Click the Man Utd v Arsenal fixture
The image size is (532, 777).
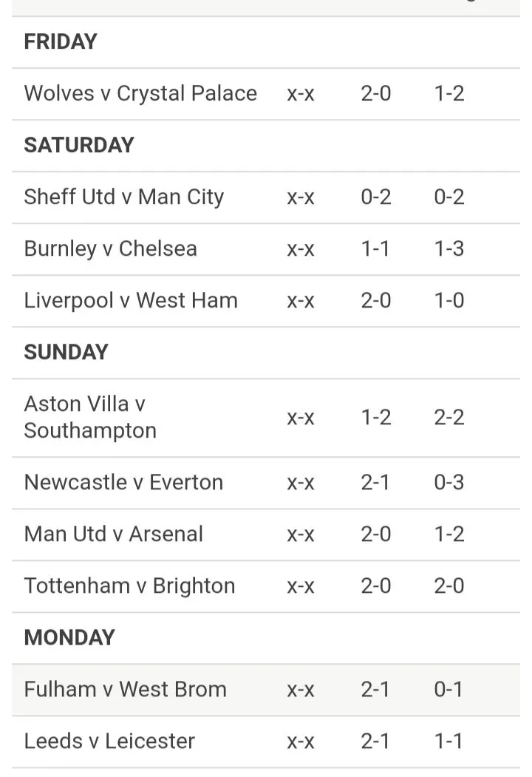[113, 535]
